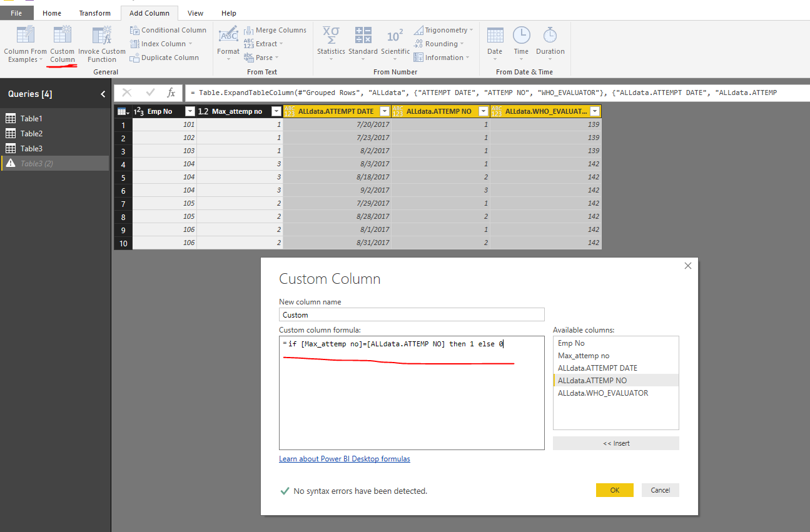810x532 pixels.
Task: Open the Time column options
Action: click(521, 43)
